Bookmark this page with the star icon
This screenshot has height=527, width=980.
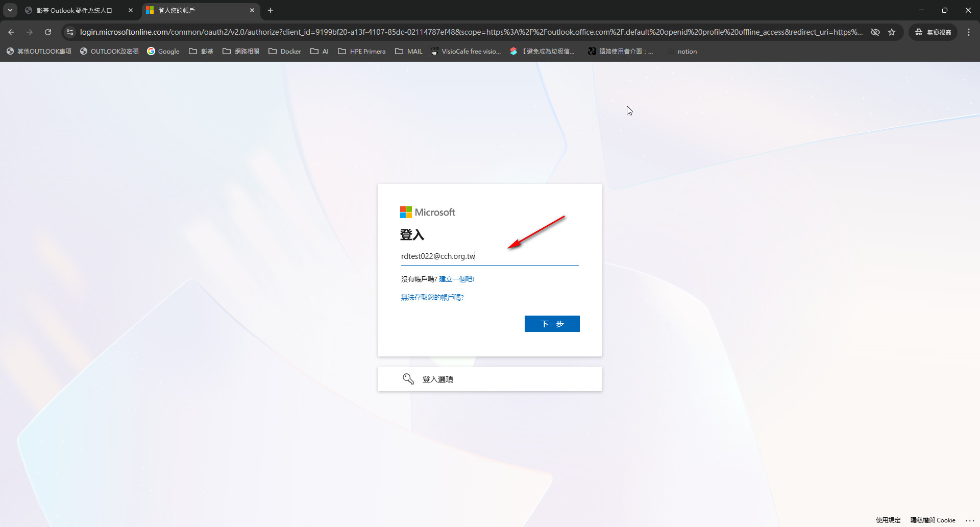click(x=892, y=32)
